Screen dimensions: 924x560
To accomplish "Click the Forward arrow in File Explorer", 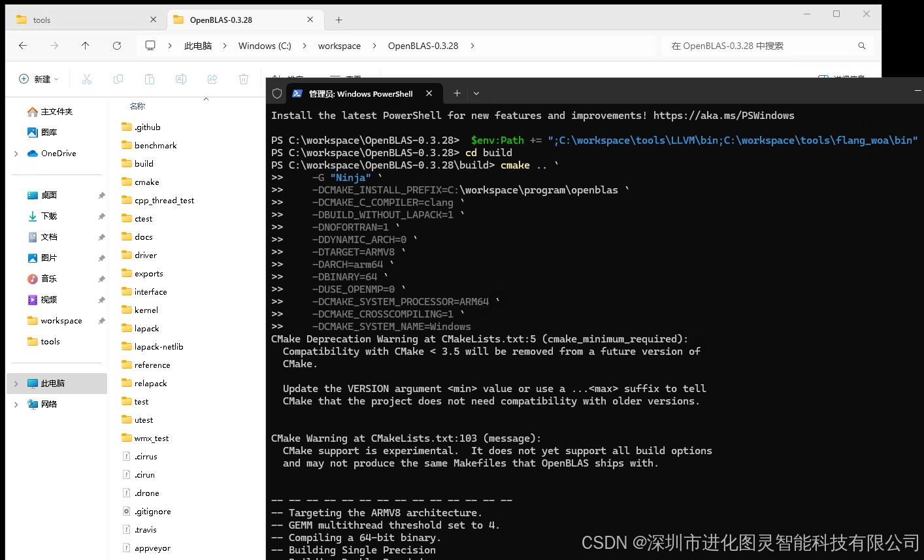I will [x=54, y=46].
